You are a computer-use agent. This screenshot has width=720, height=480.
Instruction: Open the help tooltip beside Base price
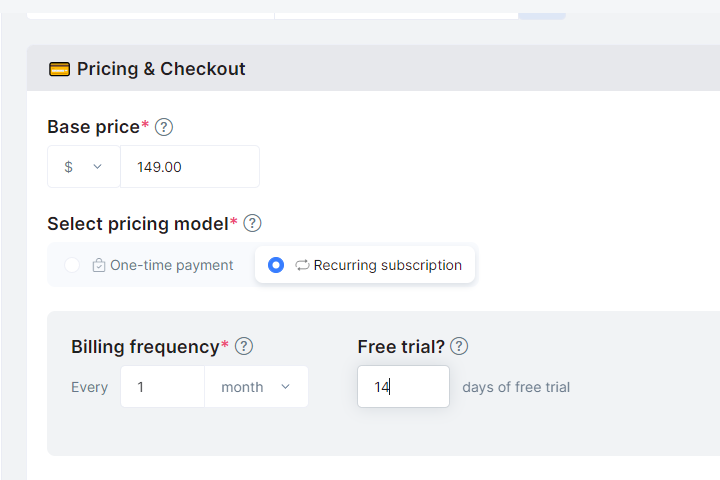[x=164, y=127]
